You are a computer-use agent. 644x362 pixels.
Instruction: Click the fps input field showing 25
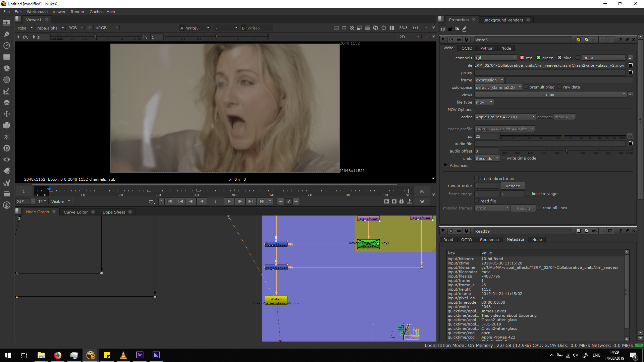pos(487,136)
